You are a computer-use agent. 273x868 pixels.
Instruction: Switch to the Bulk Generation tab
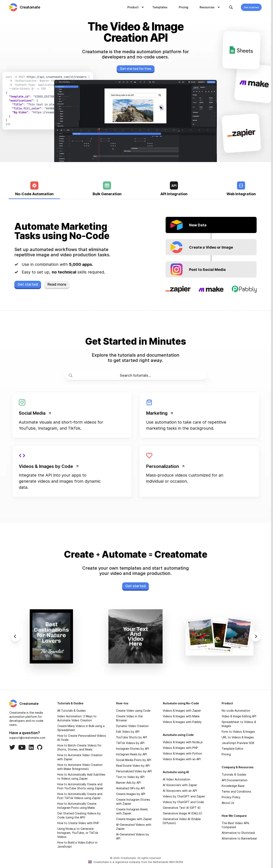(x=107, y=189)
